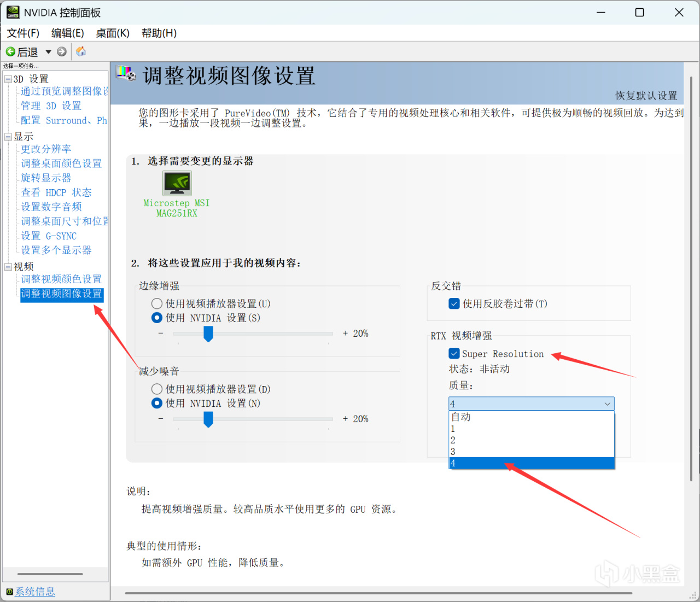
Task: Select 使用 NVIDIA 设置(N) radio button
Action: [157, 403]
